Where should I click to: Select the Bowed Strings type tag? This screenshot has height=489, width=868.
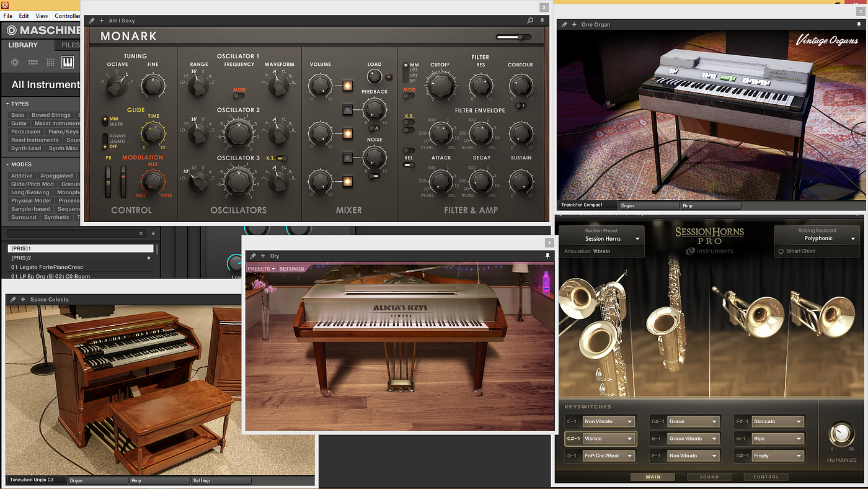click(51, 115)
